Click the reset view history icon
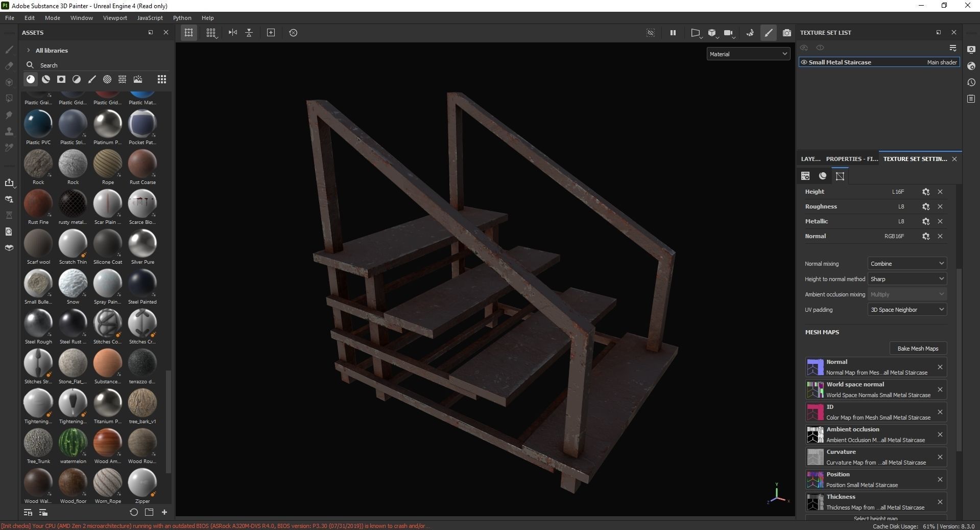The height and width of the screenshot is (530, 980). [x=293, y=33]
